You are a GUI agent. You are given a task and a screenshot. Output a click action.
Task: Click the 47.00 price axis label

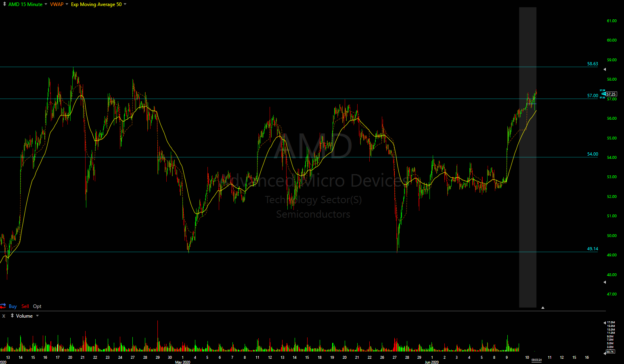pos(612,294)
